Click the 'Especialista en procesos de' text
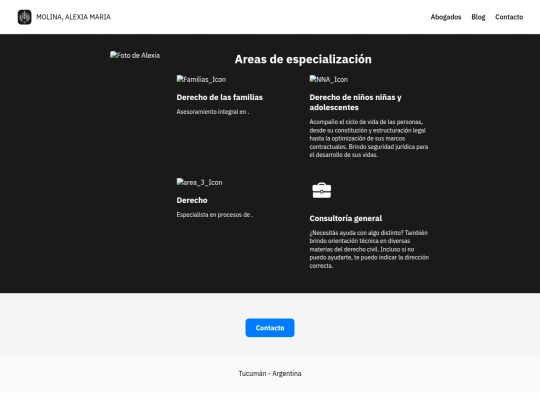Viewport: 540px width, 405px height. pos(215,215)
